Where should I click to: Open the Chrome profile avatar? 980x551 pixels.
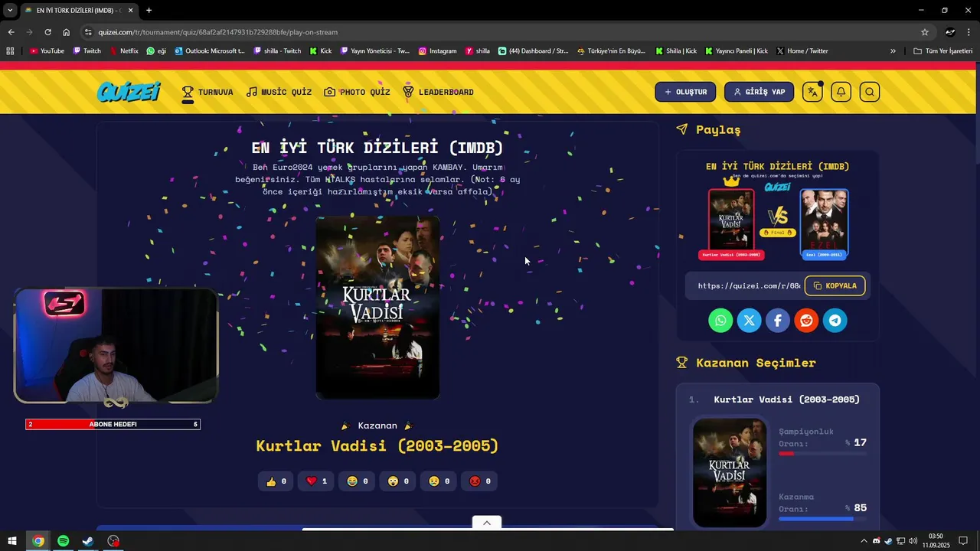[x=950, y=32]
